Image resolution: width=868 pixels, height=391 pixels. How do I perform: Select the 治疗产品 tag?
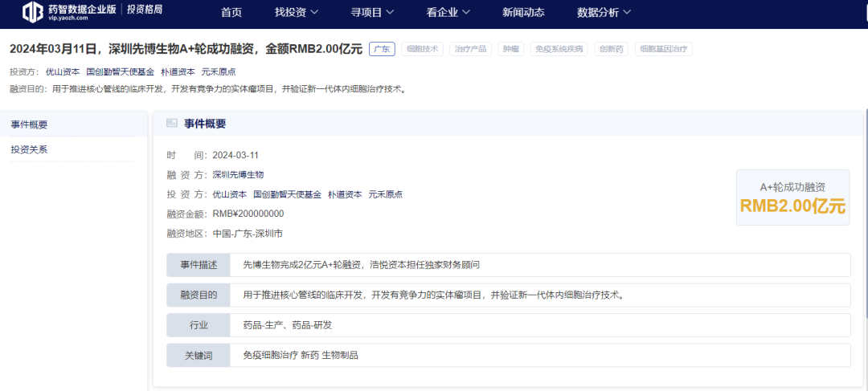(469, 49)
